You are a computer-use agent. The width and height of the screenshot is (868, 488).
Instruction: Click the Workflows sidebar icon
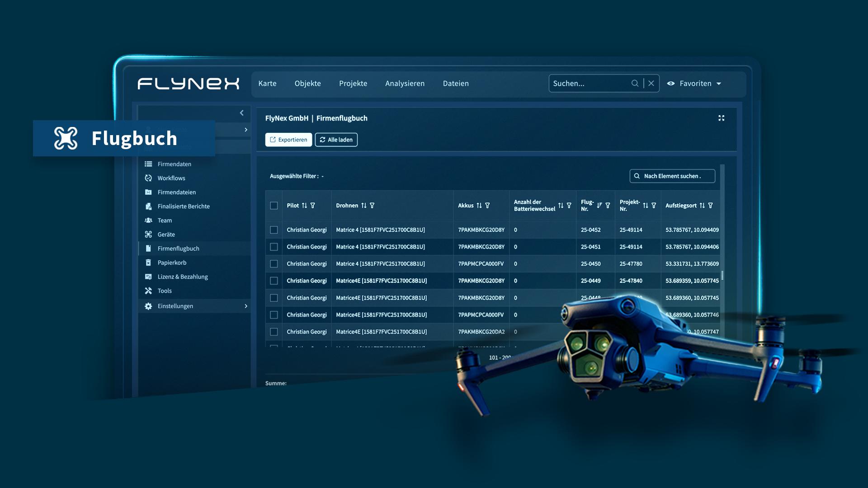pos(148,178)
